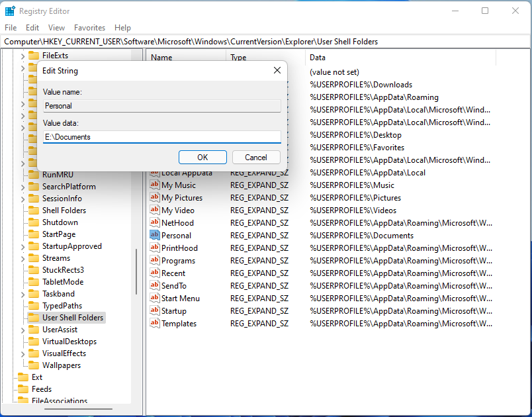
Task: Open the Edit menu
Action: tap(32, 28)
